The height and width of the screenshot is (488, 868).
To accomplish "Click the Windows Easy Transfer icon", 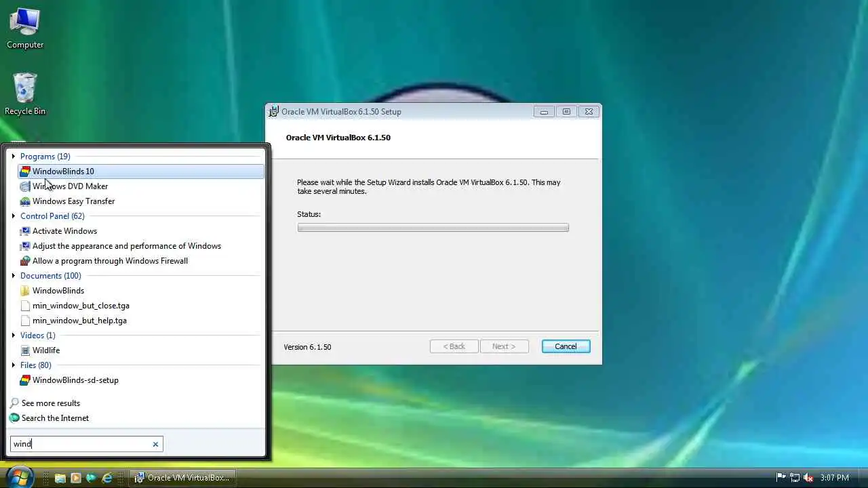I will click(25, 201).
